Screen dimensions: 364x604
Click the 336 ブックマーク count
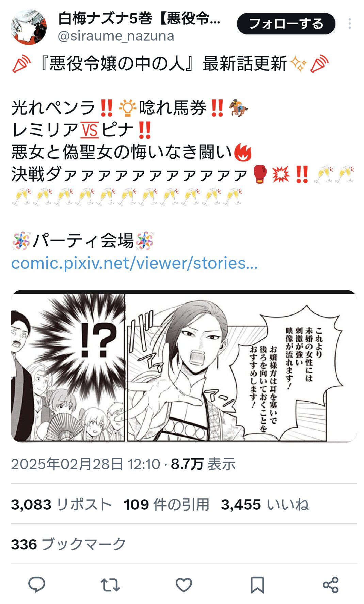68,544
